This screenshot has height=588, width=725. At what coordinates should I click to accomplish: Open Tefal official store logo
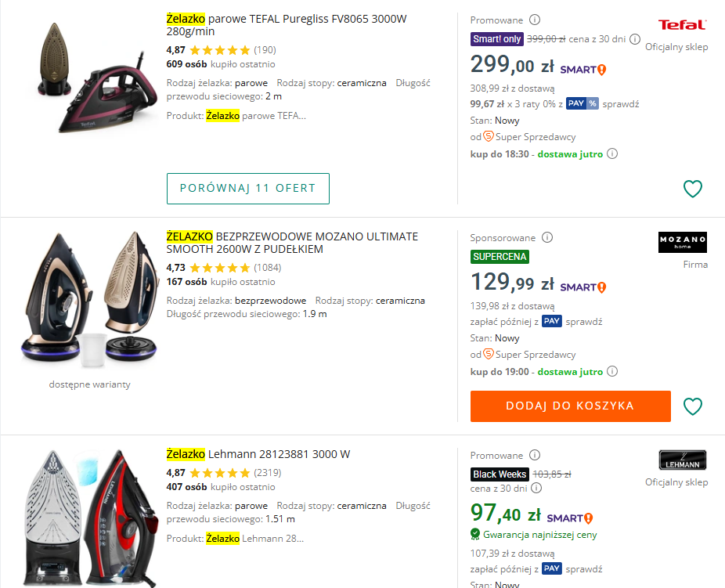pyautogui.click(x=682, y=25)
